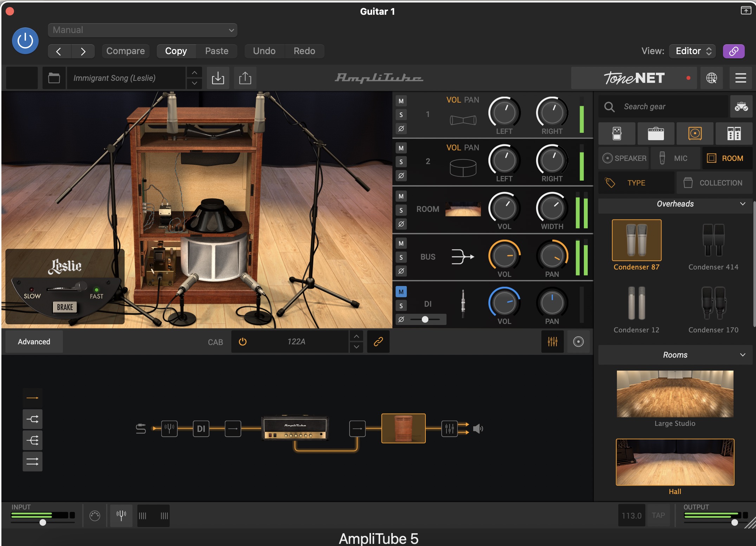This screenshot has height=546, width=756.
Task: Select the cabinet gear category
Action: [695, 134]
